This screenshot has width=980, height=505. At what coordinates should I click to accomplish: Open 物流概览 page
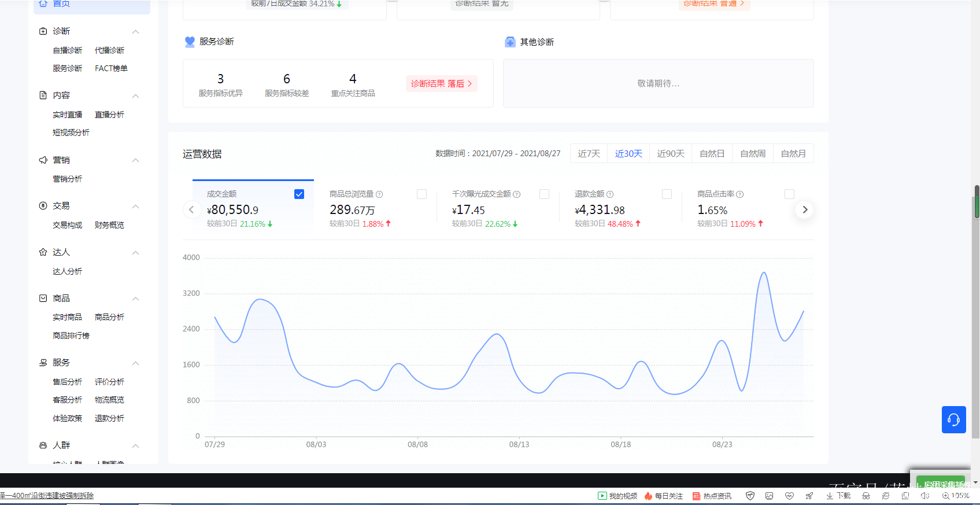[x=109, y=400]
